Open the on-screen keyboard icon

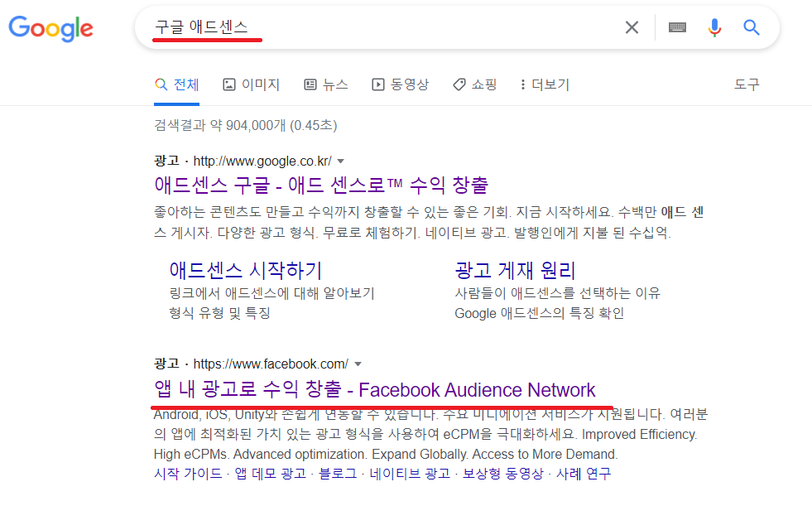pyautogui.click(x=677, y=27)
